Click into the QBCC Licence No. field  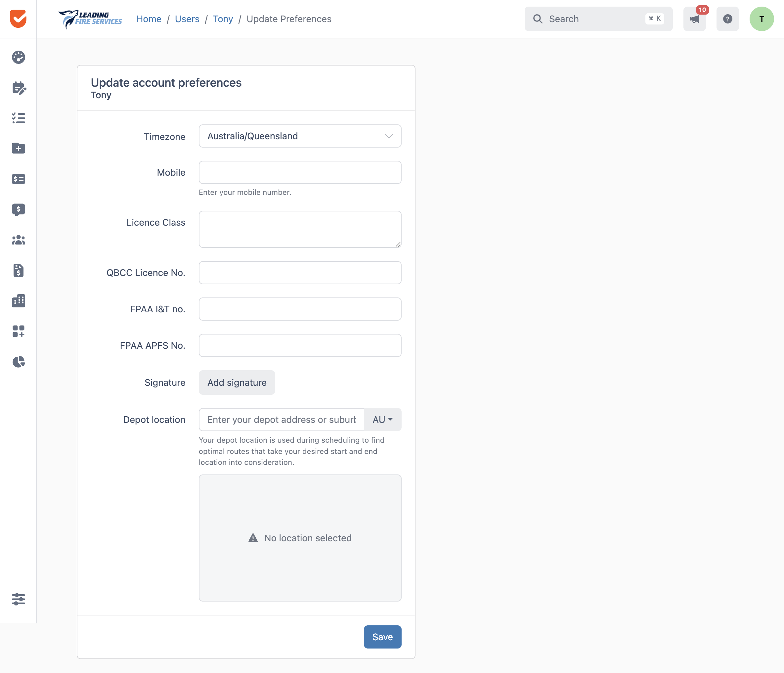300,273
